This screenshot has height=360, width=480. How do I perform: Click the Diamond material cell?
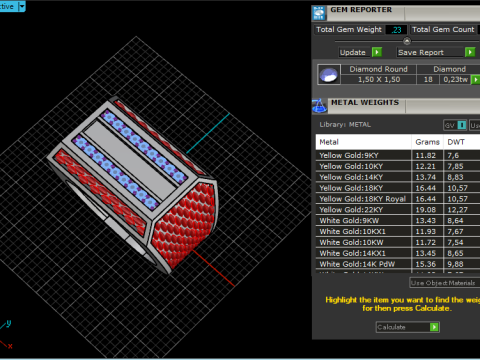click(x=449, y=69)
